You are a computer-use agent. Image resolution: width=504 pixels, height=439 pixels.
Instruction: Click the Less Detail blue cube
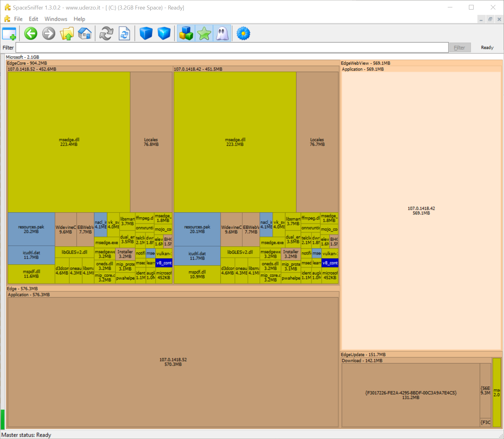click(146, 34)
